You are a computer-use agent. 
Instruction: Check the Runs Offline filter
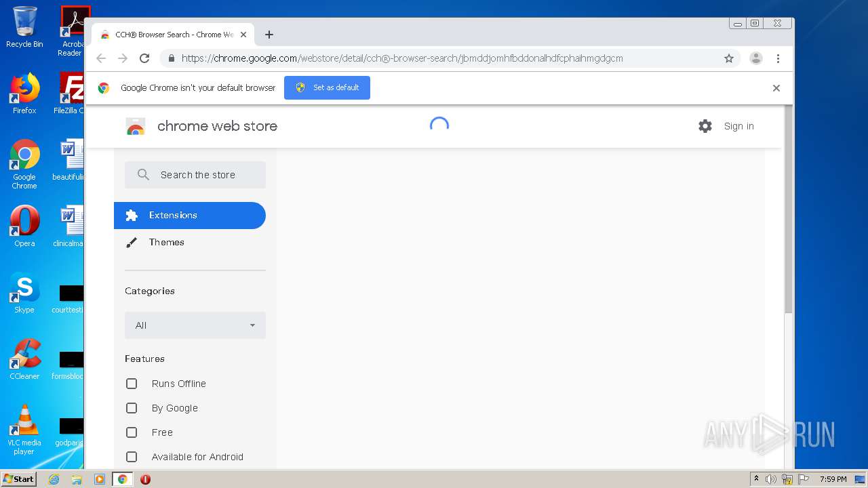[x=132, y=384]
